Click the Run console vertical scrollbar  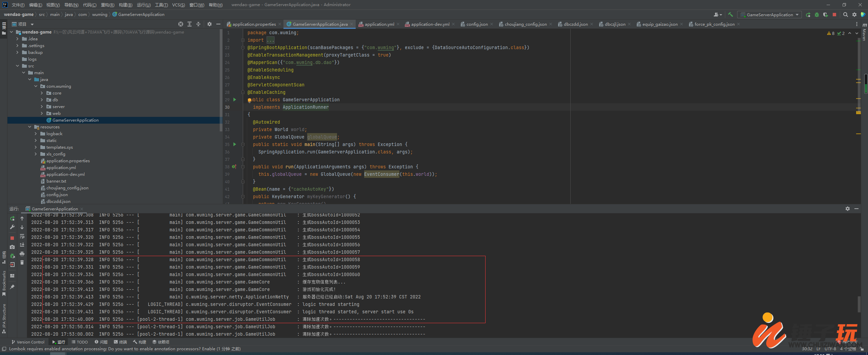click(859, 304)
